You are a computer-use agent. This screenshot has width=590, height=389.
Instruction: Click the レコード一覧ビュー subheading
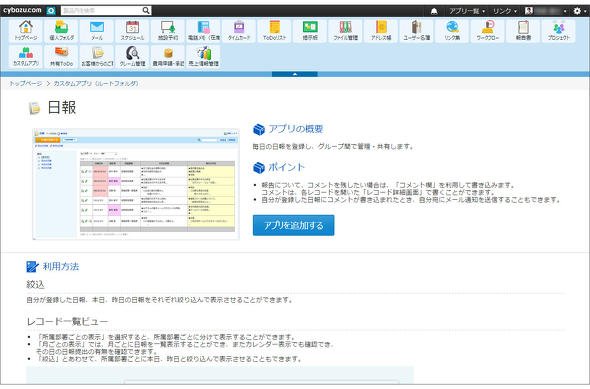click(x=67, y=321)
